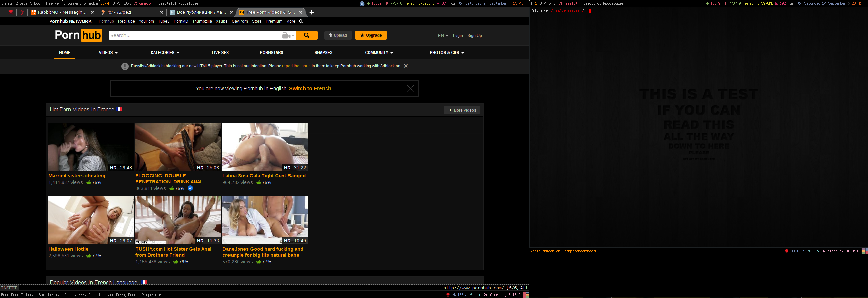Click the blue verified checkmark badge
868x298 pixels.
click(x=190, y=188)
